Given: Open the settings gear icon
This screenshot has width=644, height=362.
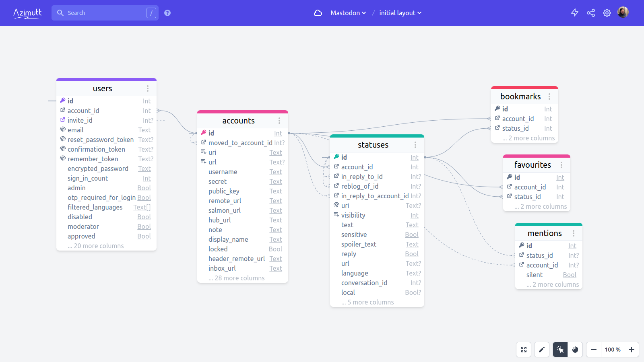Looking at the screenshot, I should 607,12.
